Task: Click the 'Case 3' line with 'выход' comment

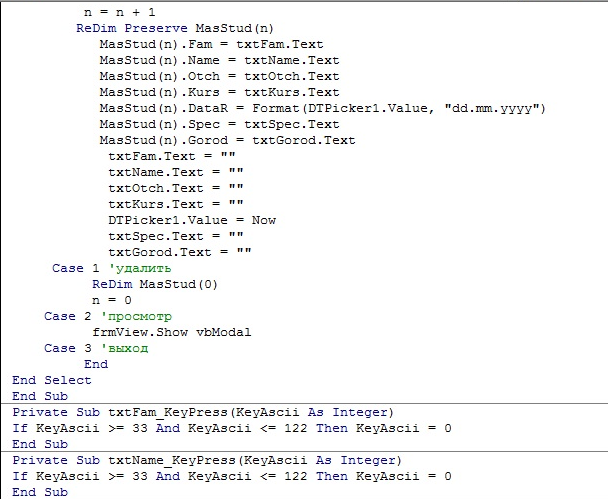Action: coord(96,348)
